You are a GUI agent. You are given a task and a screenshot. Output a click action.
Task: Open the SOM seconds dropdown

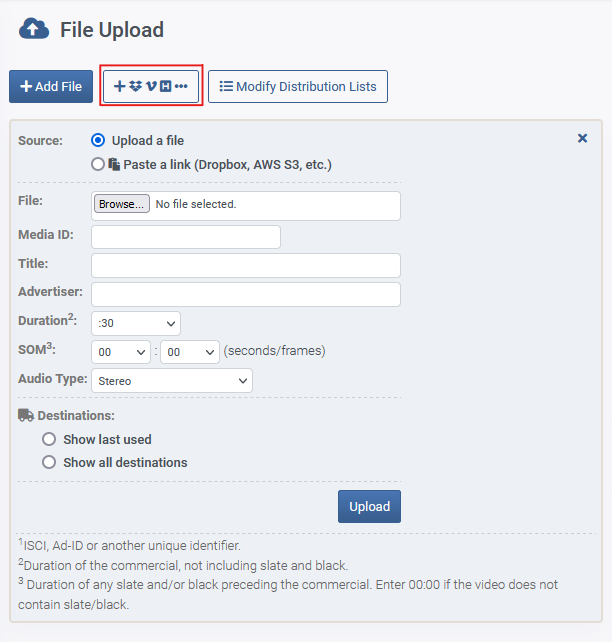[x=121, y=352]
